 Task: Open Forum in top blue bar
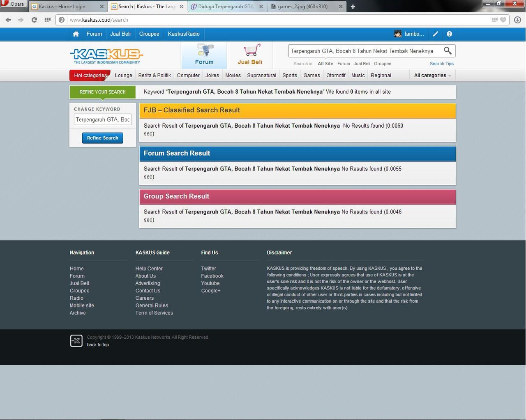click(x=94, y=34)
